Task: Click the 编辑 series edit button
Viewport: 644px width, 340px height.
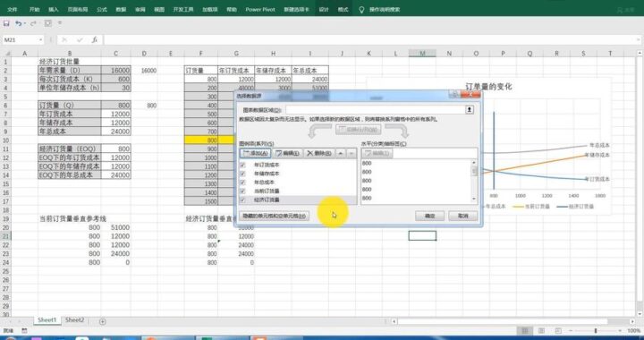Action: [287, 153]
